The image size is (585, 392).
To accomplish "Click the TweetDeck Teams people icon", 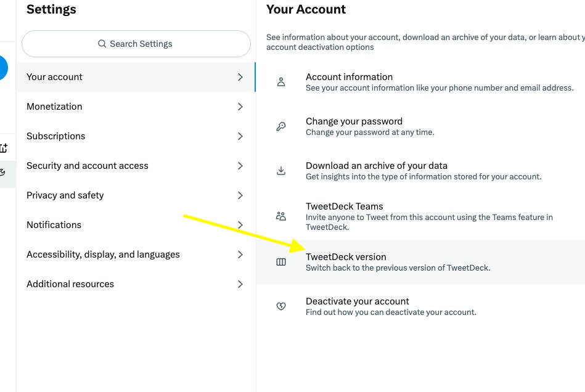I will click(281, 216).
